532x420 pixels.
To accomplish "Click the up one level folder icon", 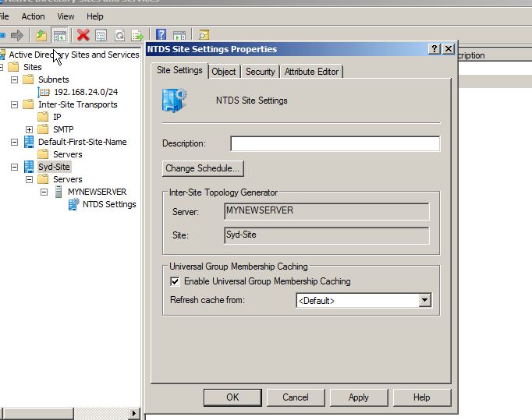I will [x=41, y=35].
